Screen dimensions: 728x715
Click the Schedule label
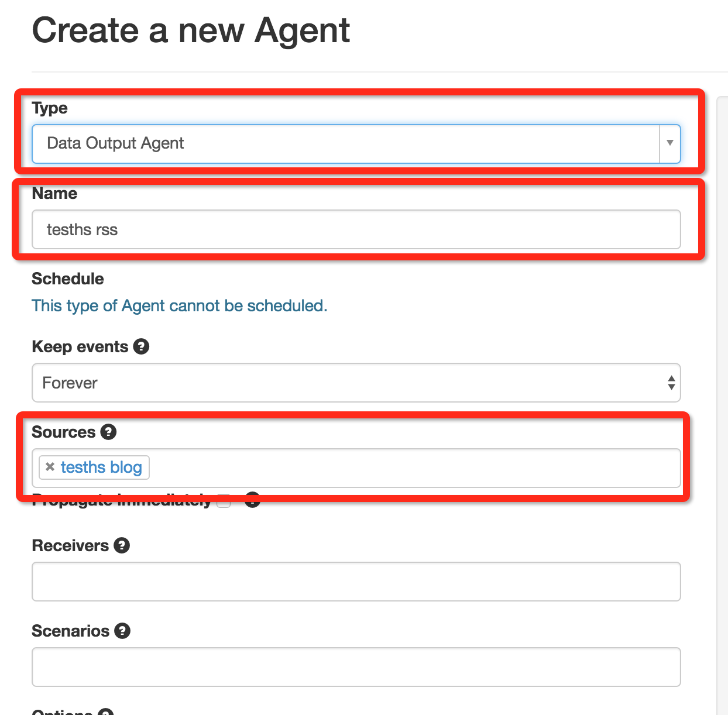click(x=68, y=279)
